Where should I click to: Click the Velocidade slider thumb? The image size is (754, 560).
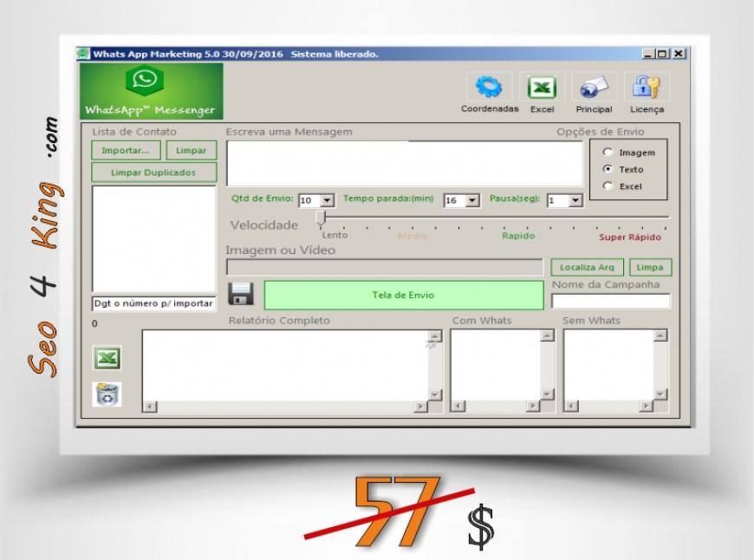point(322,218)
